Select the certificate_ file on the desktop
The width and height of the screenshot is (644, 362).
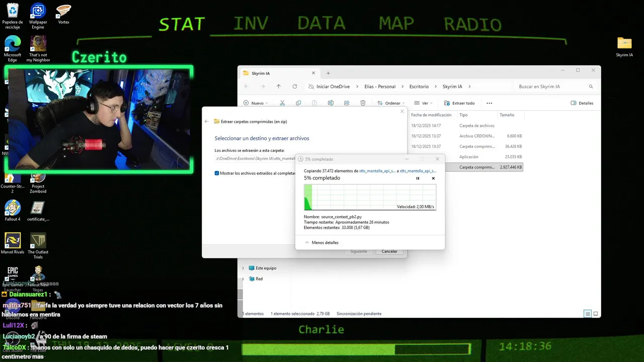(x=38, y=211)
